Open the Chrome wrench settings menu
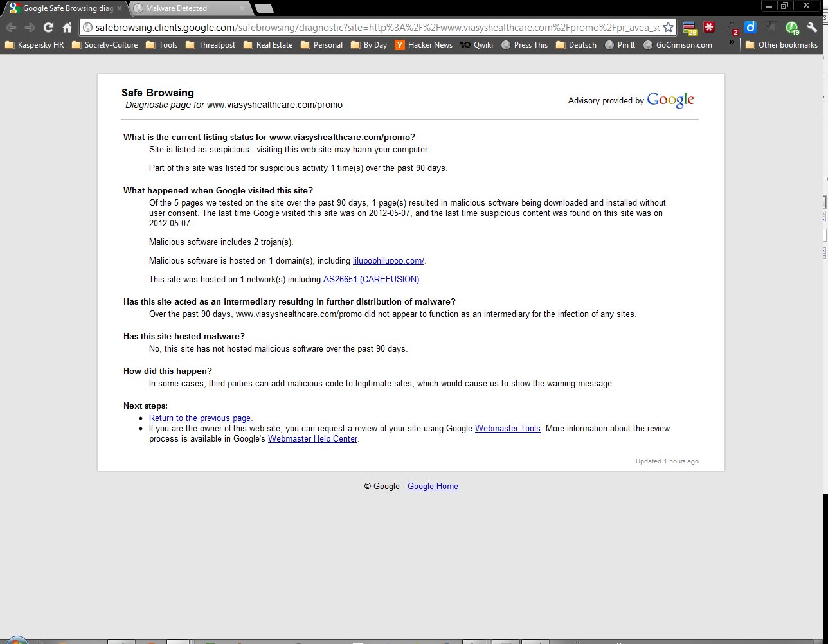828x644 pixels. tap(813, 28)
